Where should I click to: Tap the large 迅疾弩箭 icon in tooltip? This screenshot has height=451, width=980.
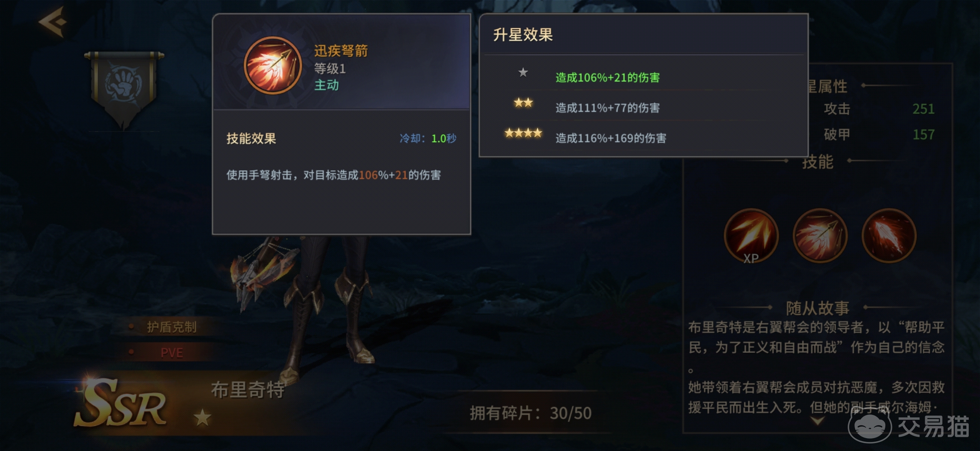tap(272, 65)
